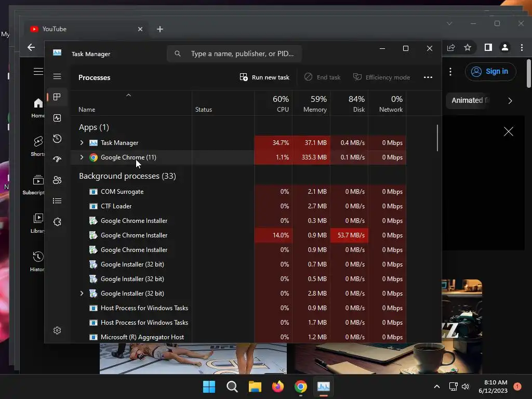Open Task Manager settings gear
Viewport: 532px width, 399px height.
pos(57,330)
